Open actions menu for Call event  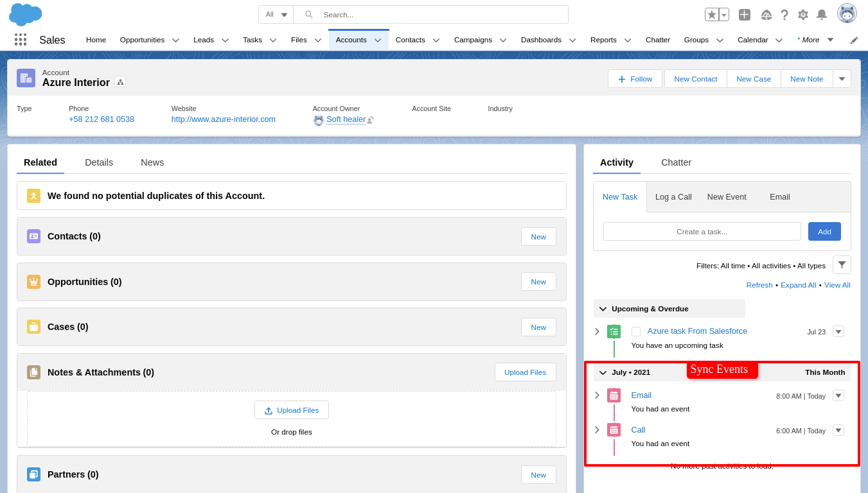tap(838, 430)
